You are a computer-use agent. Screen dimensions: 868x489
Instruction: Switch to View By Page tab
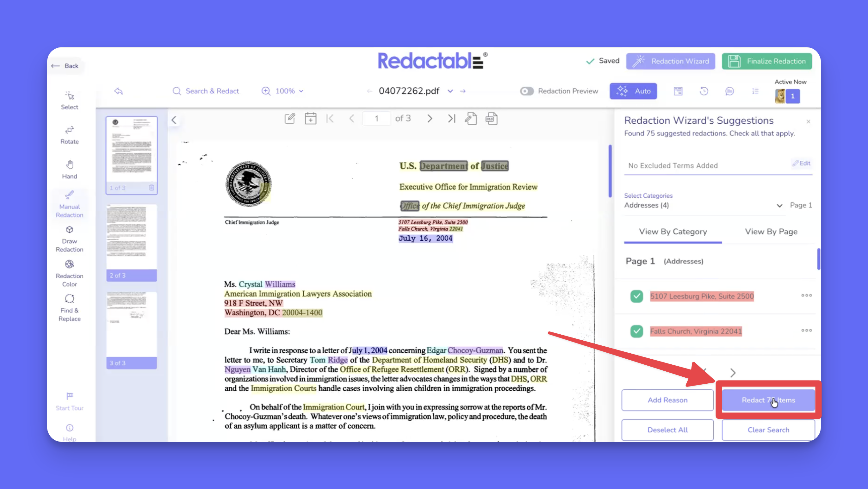click(x=771, y=232)
